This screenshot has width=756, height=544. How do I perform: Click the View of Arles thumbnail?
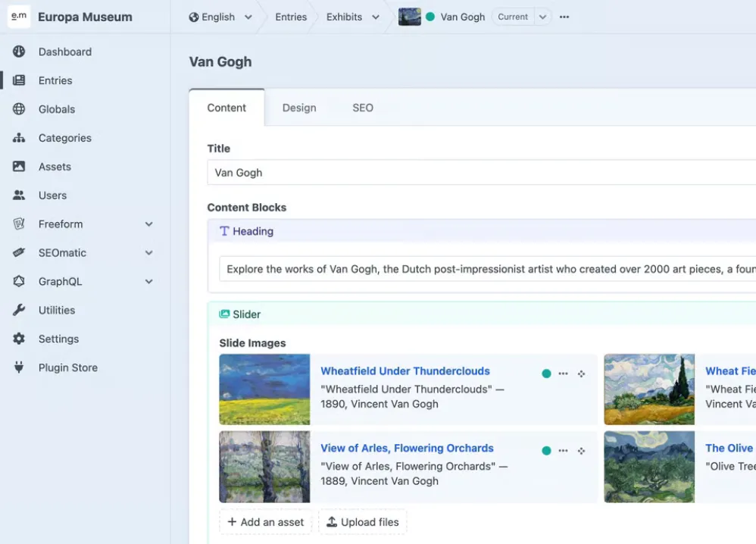pyautogui.click(x=264, y=467)
